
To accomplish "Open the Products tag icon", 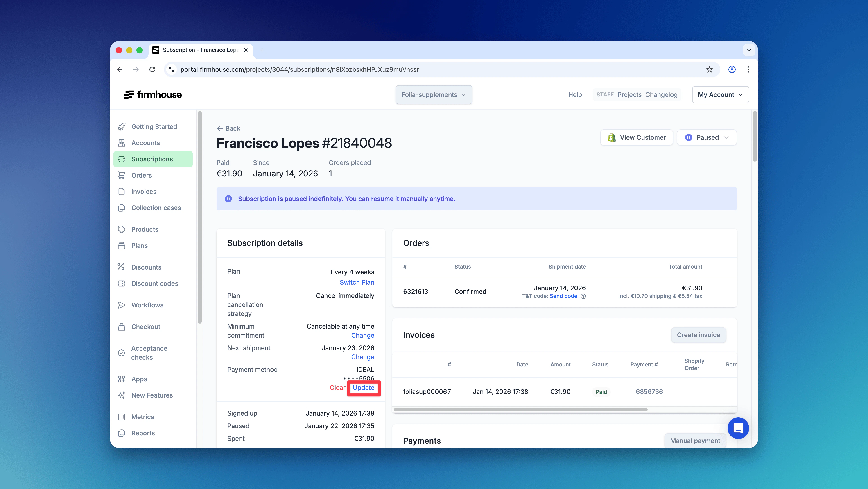I will 122,229.
